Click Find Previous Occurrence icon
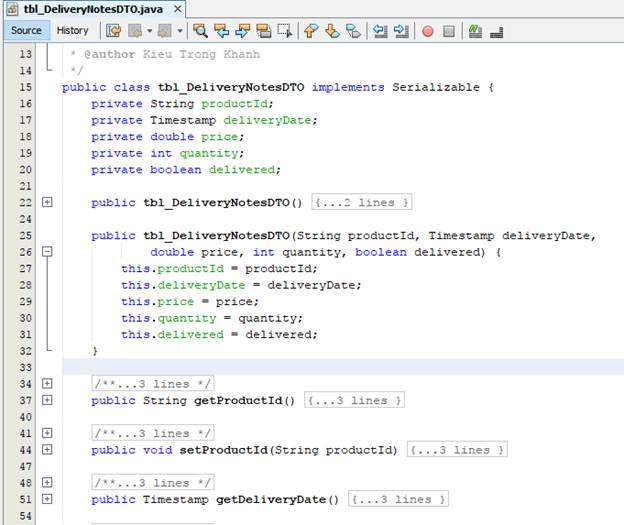This screenshot has height=525, width=624. [x=221, y=31]
